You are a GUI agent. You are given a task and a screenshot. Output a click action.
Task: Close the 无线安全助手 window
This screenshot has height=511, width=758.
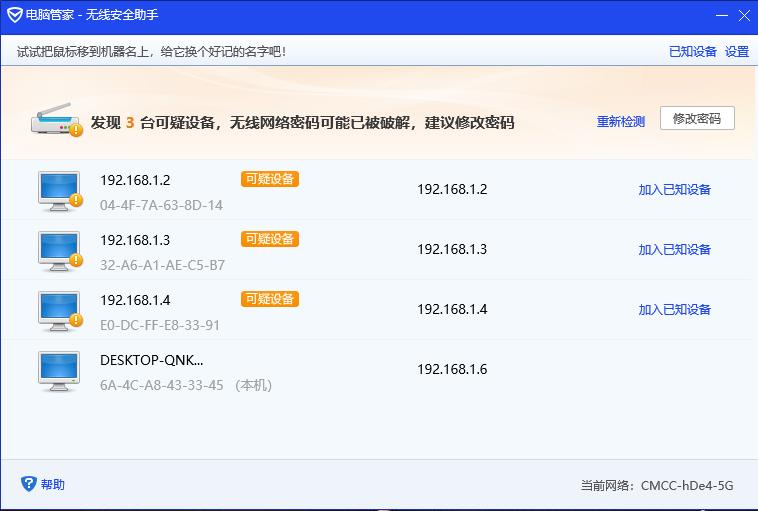coord(744,15)
